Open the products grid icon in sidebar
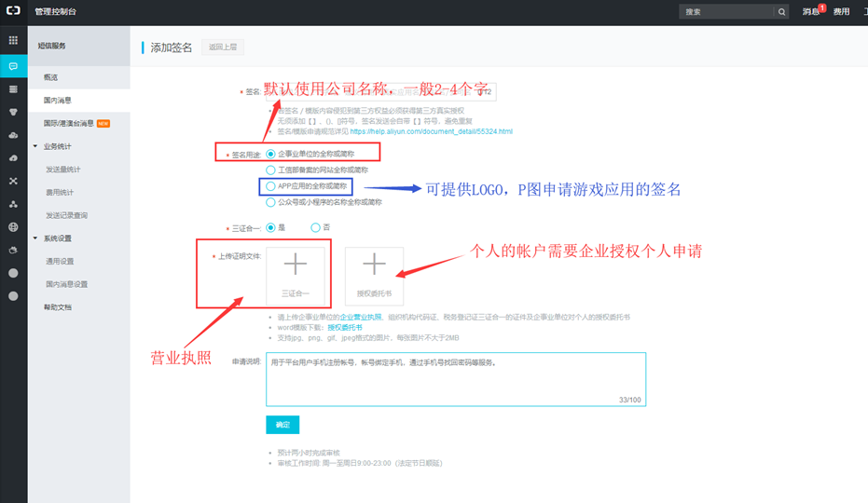 coord(13,40)
